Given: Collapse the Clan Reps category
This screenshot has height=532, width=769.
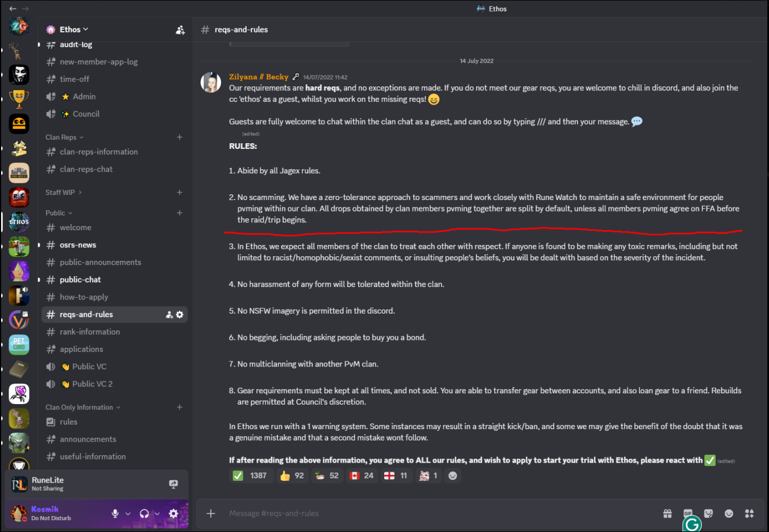Looking at the screenshot, I should pos(64,137).
